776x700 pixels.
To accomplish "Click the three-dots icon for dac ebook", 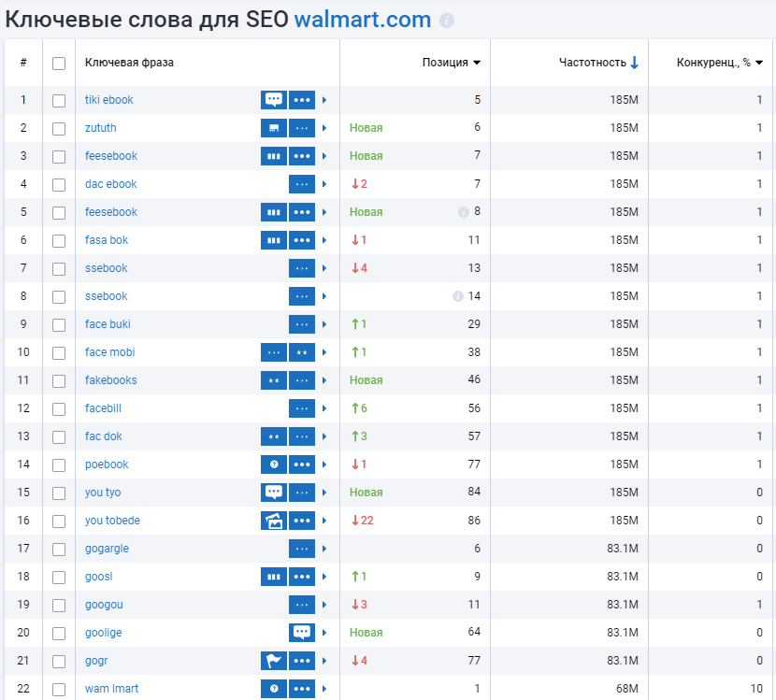I will (x=301, y=184).
